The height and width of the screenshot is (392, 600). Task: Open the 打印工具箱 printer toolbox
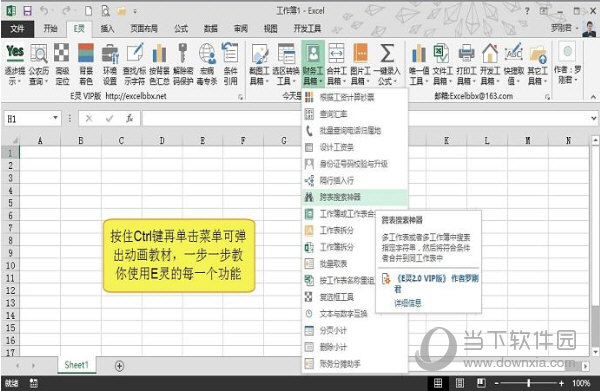pos(466,64)
